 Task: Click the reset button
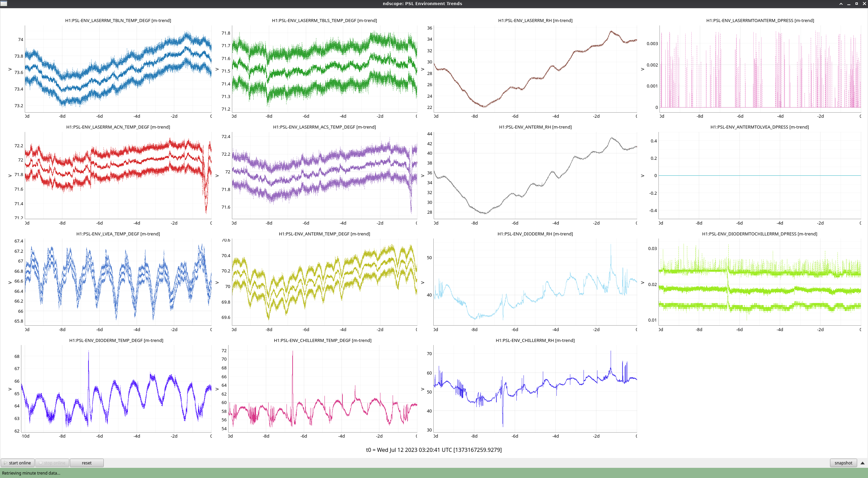(86, 463)
